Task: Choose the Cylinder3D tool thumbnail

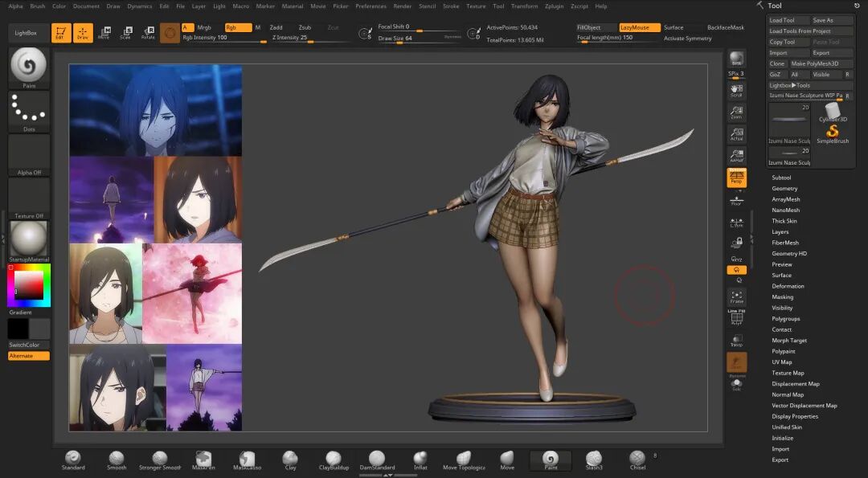Action: (x=833, y=112)
